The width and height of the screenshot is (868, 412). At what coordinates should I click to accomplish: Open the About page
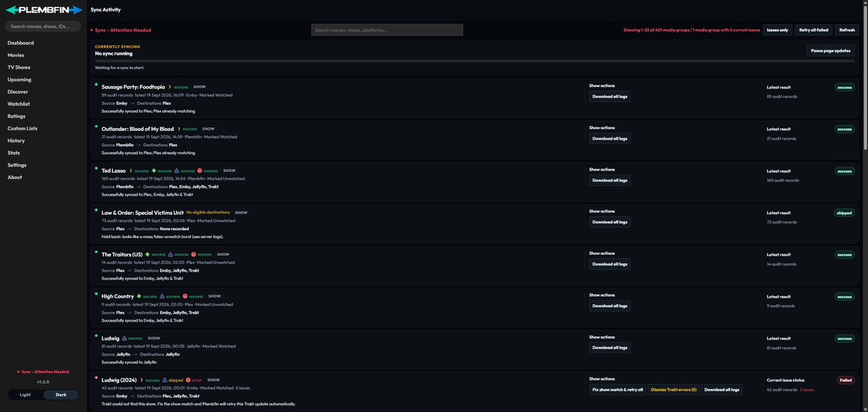pos(15,177)
